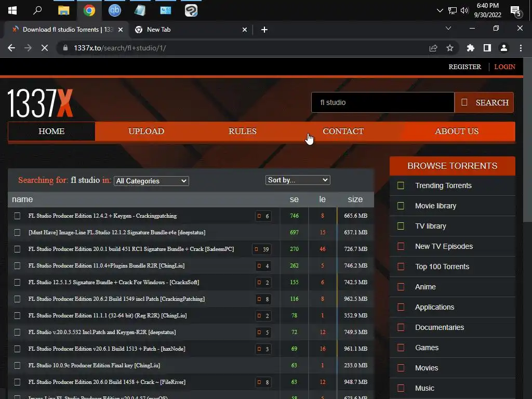Open the ABOUT US page
Viewport: 532px width, 399px height.
click(457, 131)
